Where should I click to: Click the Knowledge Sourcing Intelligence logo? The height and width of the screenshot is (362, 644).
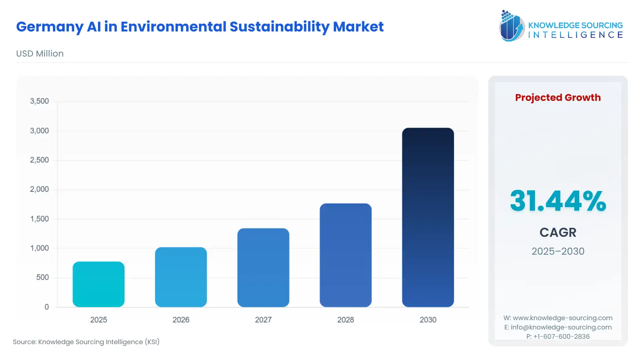pos(561,26)
